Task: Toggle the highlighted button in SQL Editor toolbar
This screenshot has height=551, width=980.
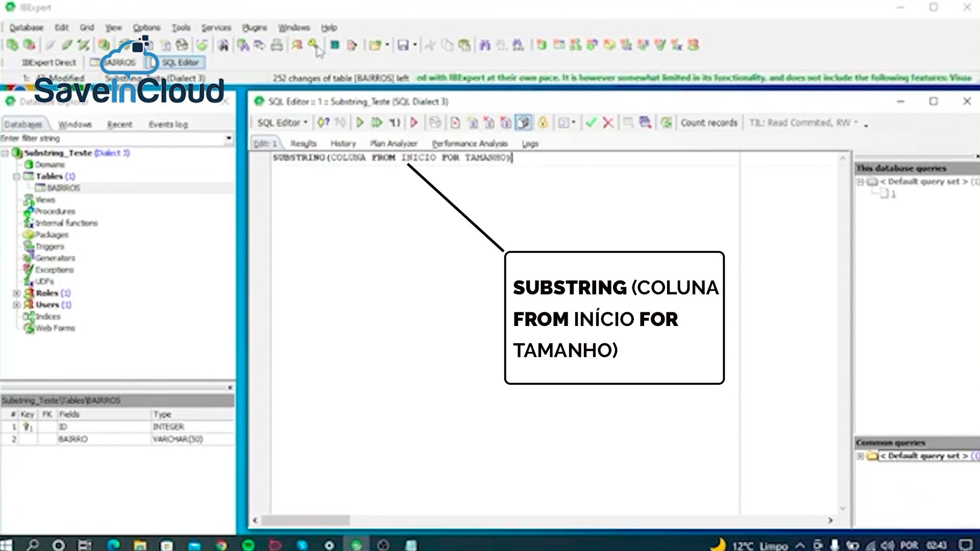Action: coord(523,122)
